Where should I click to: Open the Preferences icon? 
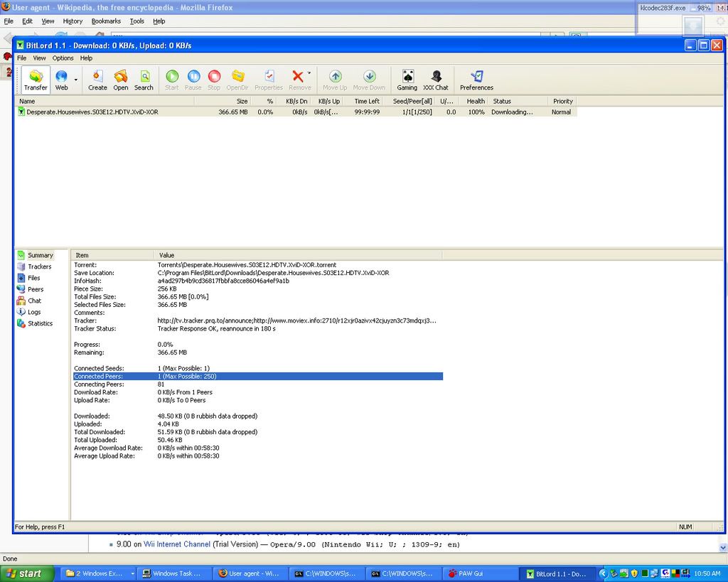point(476,80)
